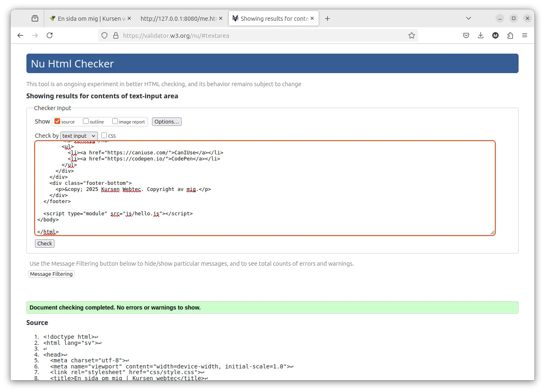Enable the outline checkbox
Viewport: 545px width, 392px height.
click(x=86, y=121)
